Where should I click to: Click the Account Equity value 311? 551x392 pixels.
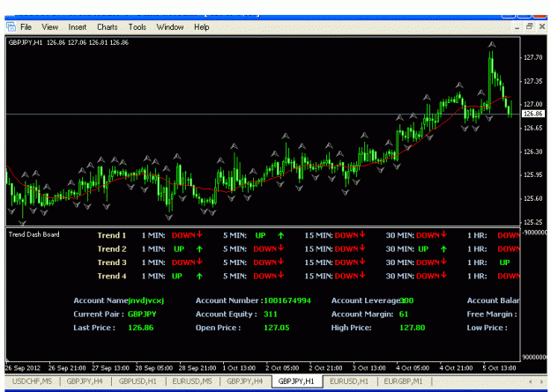(271, 314)
